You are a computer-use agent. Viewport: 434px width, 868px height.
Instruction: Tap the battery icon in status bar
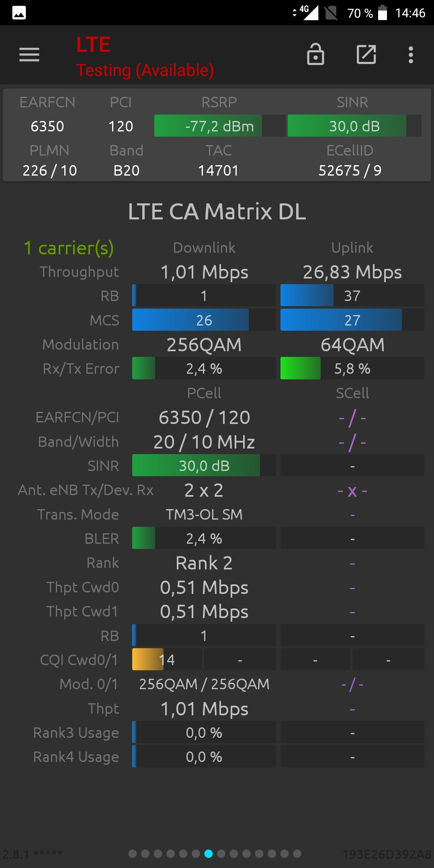[383, 12]
